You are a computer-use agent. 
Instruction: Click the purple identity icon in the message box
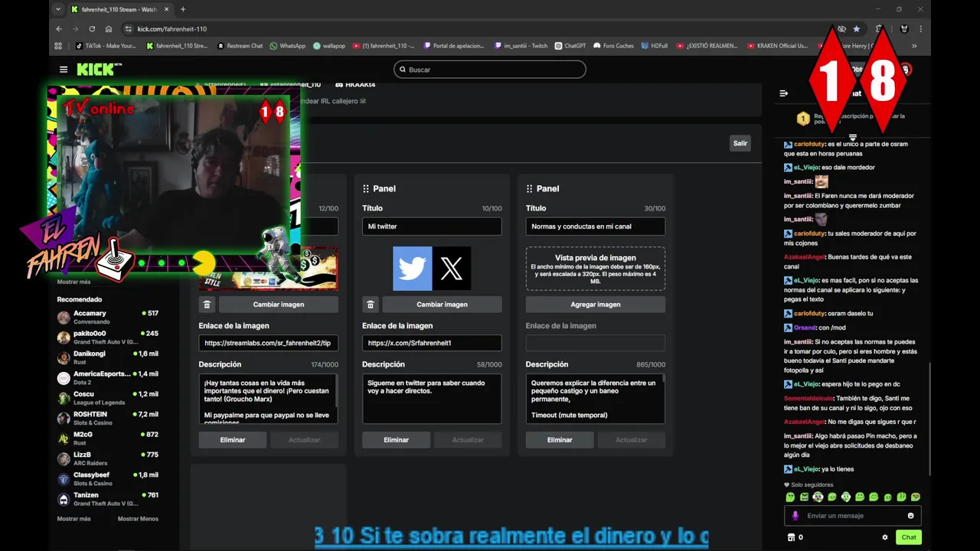[x=795, y=516]
